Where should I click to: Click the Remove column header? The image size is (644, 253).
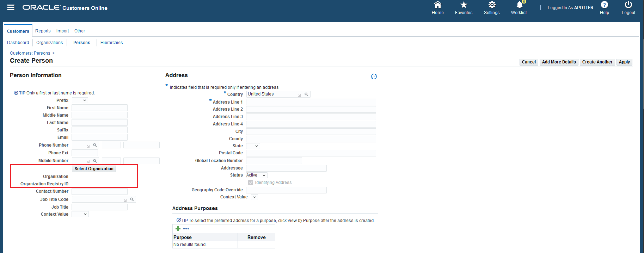(x=256, y=237)
